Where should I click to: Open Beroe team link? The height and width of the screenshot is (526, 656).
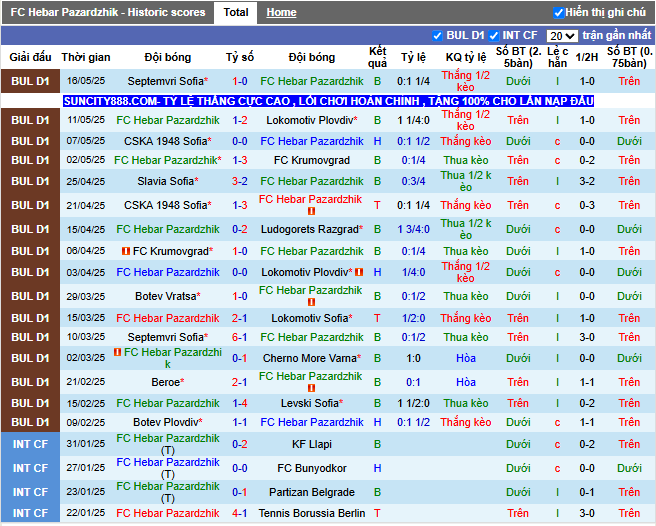pyautogui.click(x=168, y=382)
